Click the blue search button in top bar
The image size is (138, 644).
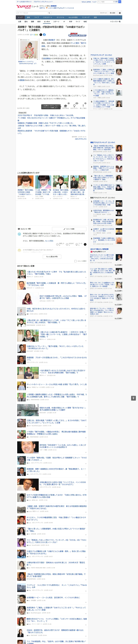pyautogui.click(x=120, y=2)
